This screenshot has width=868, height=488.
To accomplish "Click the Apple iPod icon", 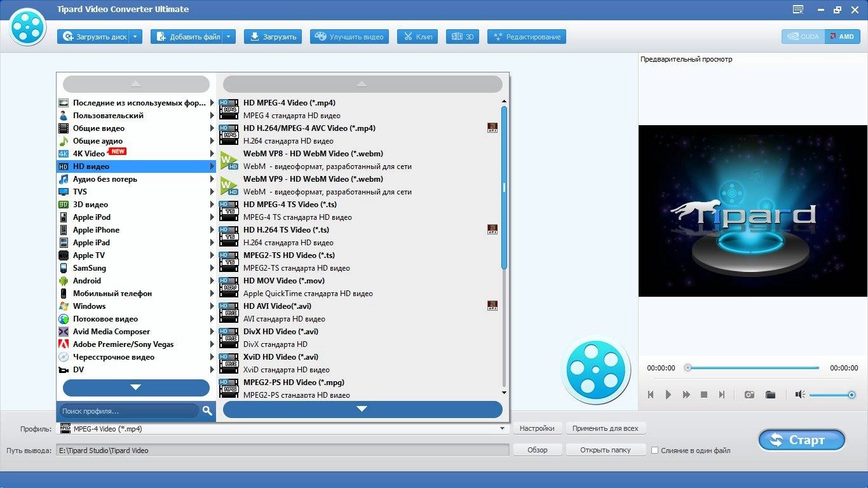I will pyautogui.click(x=64, y=217).
